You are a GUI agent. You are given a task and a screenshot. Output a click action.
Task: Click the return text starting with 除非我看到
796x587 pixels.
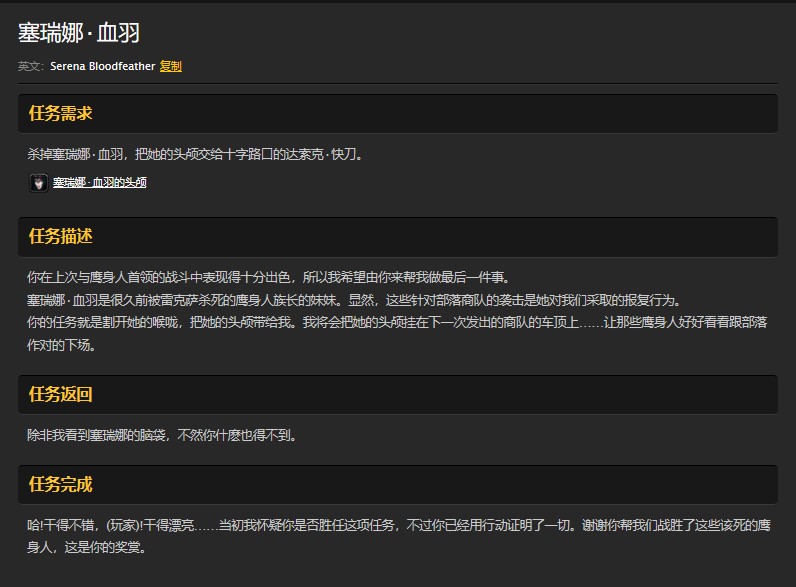click(x=162, y=435)
